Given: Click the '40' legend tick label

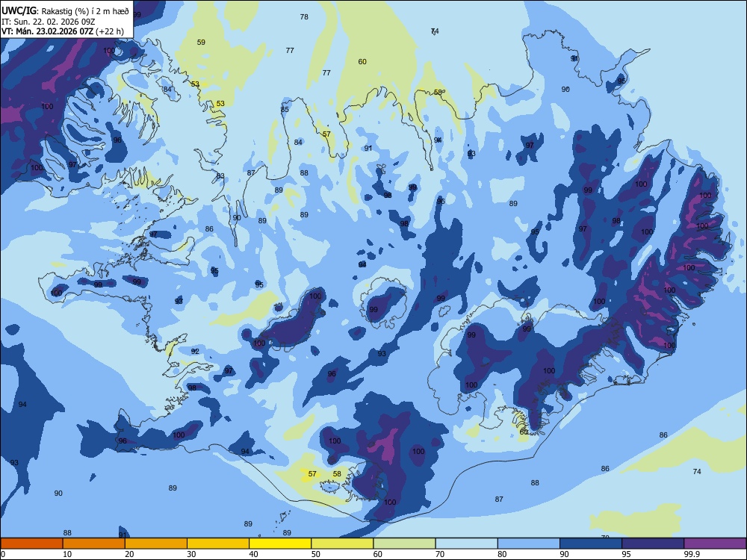Looking at the screenshot, I should [253, 554].
